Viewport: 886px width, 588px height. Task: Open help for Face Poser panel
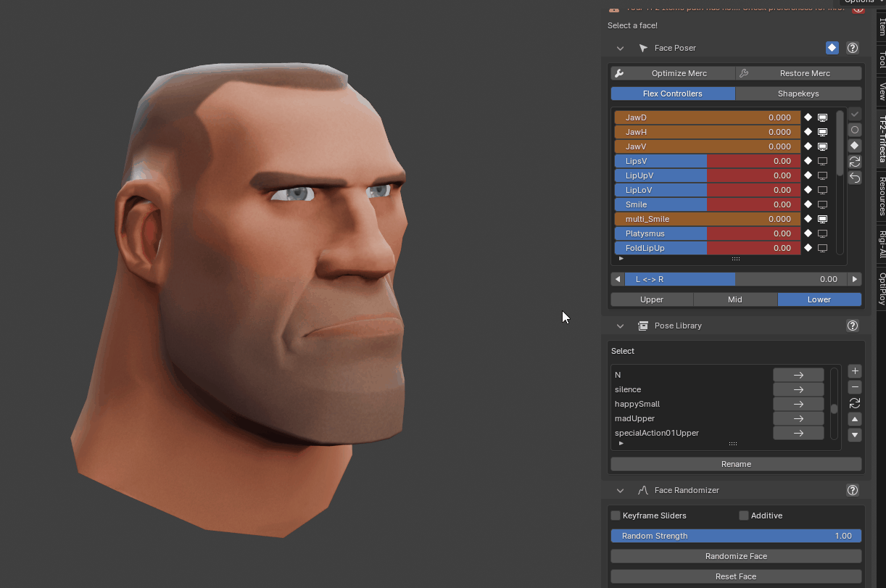(x=853, y=48)
